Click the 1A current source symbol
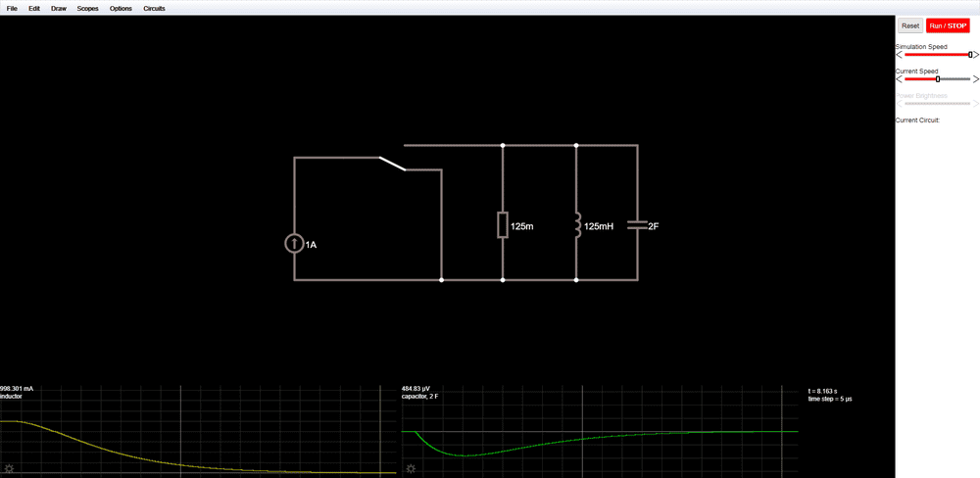The width and height of the screenshot is (980, 478). pyautogui.click(x=294, y=243)
